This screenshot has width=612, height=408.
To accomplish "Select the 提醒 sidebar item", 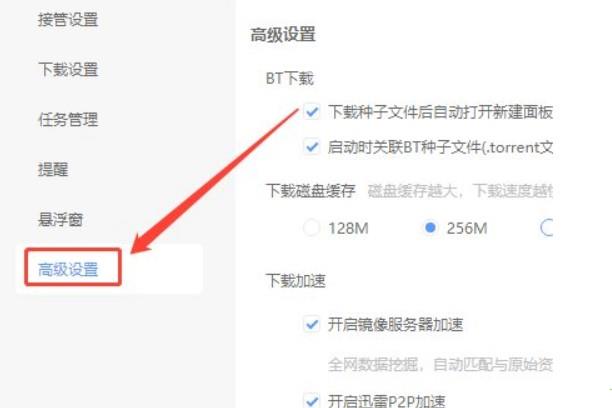I will [x=53, y=169].
